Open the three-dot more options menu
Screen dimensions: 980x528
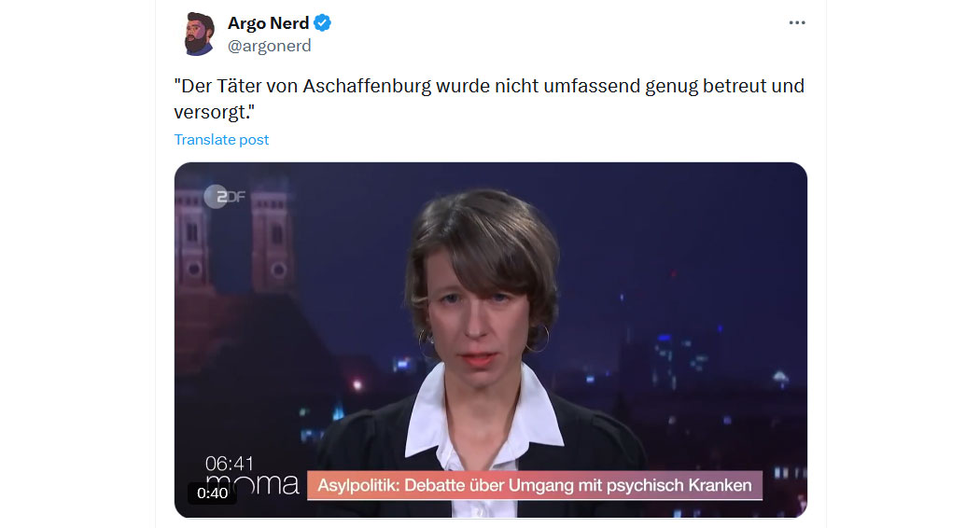[x=797, y=22]
